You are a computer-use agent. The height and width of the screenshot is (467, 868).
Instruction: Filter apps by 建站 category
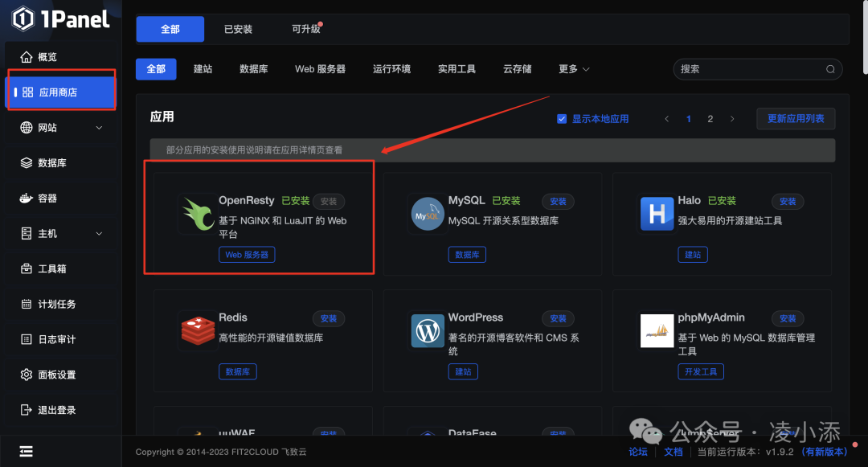[203, 69]
